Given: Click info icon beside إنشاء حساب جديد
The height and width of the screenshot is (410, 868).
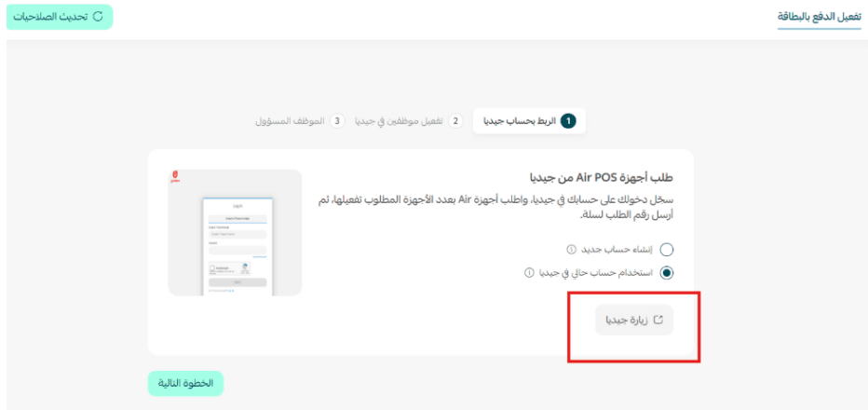Looking at the screenshot, I should tap(571, 250).
